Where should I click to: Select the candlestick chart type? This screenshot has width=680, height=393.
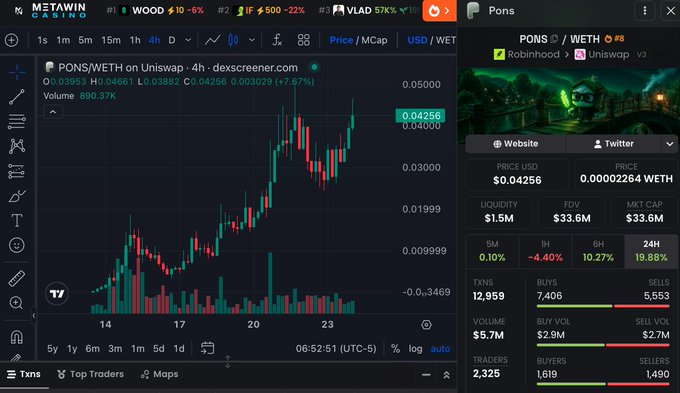click(x=233, y=40)
